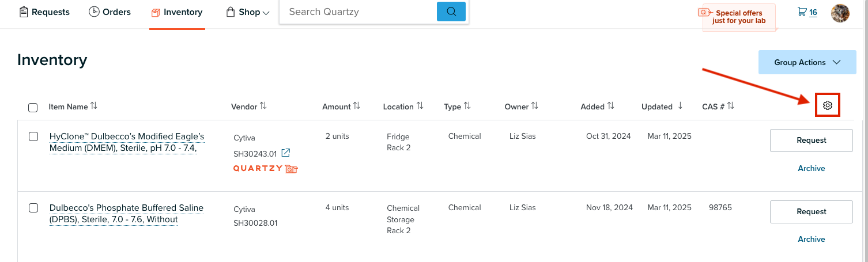
Task: Request the HyClone DMEM item
Action: click(x=811, y=141)
